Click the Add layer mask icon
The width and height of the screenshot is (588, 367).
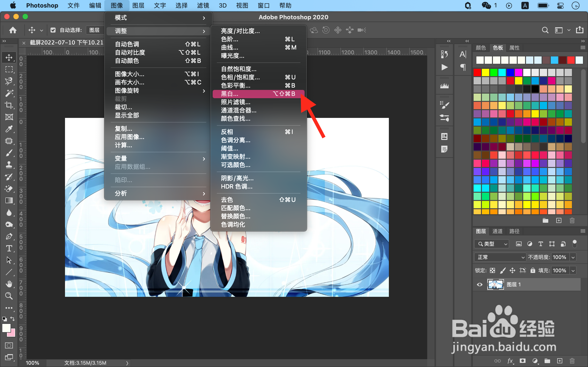(x=522, y=361)
